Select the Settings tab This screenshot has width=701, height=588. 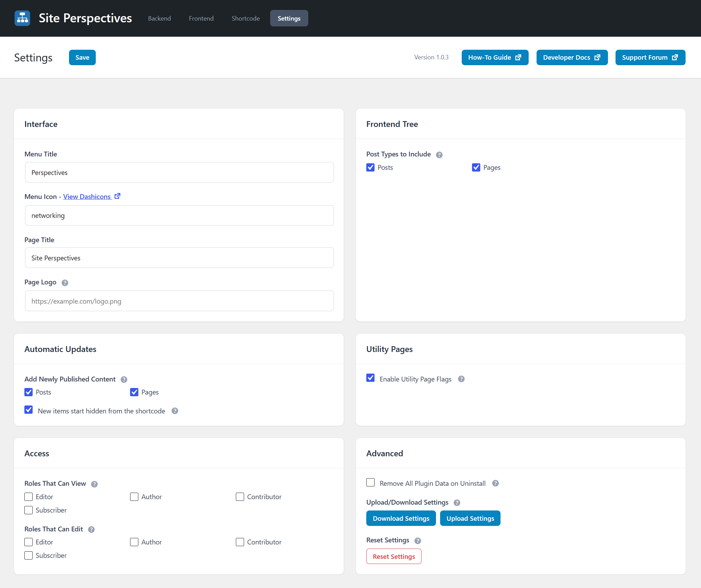pyautogui.click(x=289, y=18)
